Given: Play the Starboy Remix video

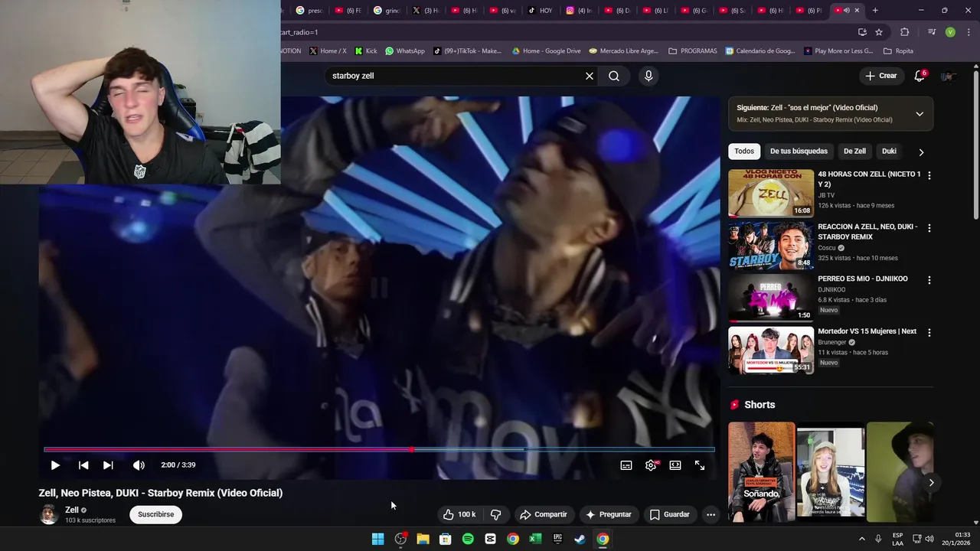Looking at the screenshot, I should (55, 465).
